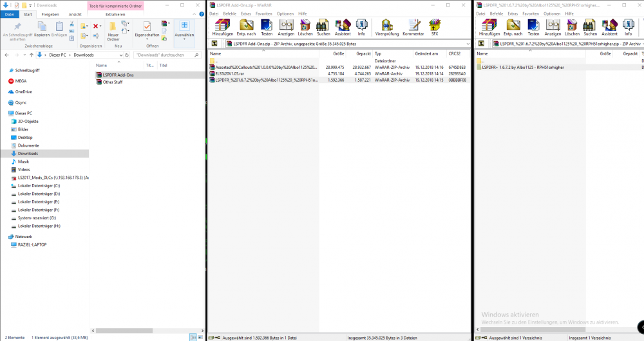644x341 pixels.
Task: Click horizontal scrollbar in the right WinRAR window
Action: [533, 329]
